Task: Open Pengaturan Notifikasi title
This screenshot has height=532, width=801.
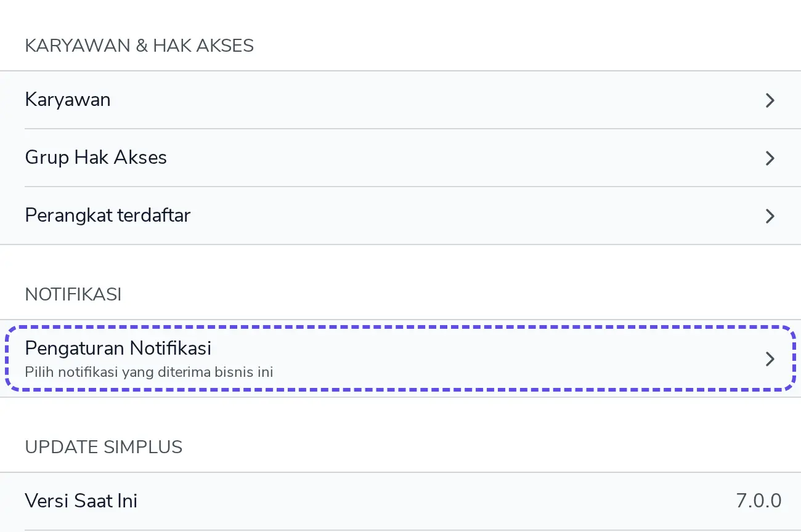Action: pyautogui.click(x=118, y=349)
